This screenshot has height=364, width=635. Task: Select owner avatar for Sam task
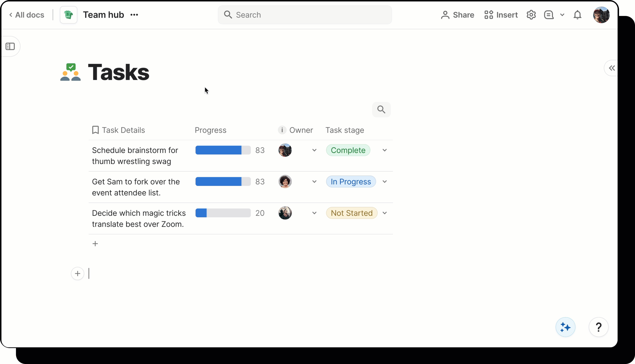coord(285,182)
